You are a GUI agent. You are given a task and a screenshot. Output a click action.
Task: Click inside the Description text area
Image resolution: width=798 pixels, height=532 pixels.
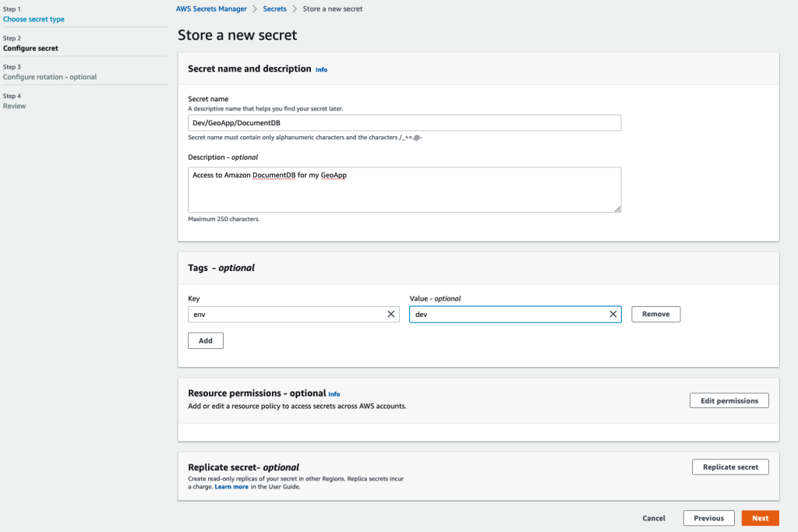click(404, 187)
